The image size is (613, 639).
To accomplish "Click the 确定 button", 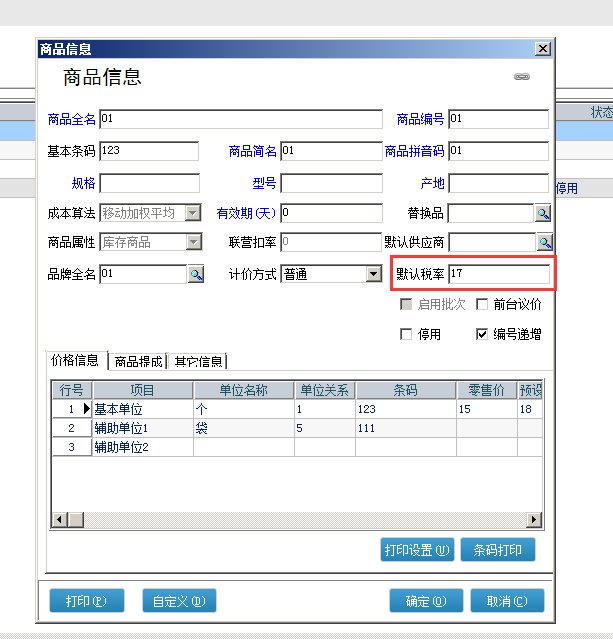I will click(426, 601).
